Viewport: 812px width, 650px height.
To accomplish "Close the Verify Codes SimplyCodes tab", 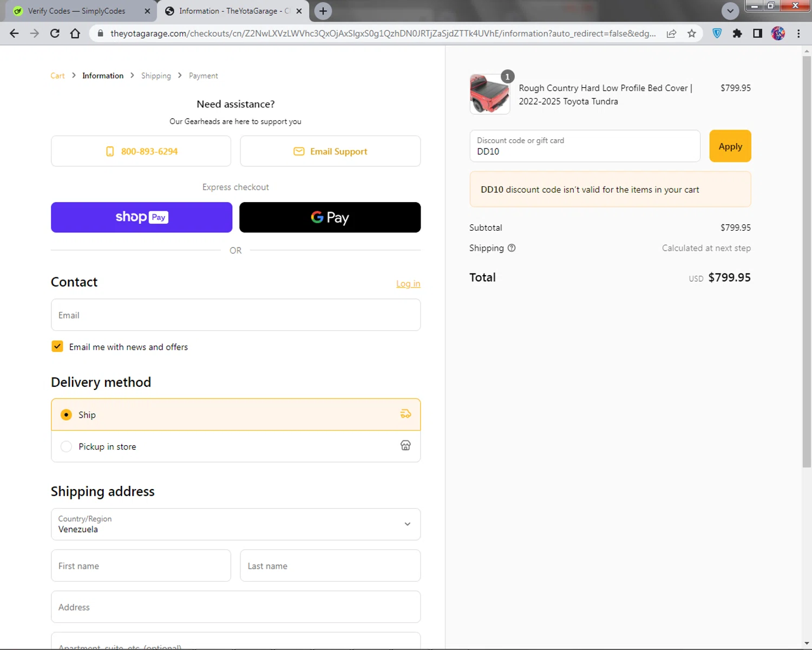I will pyautogui.click(x=147, y=11).
